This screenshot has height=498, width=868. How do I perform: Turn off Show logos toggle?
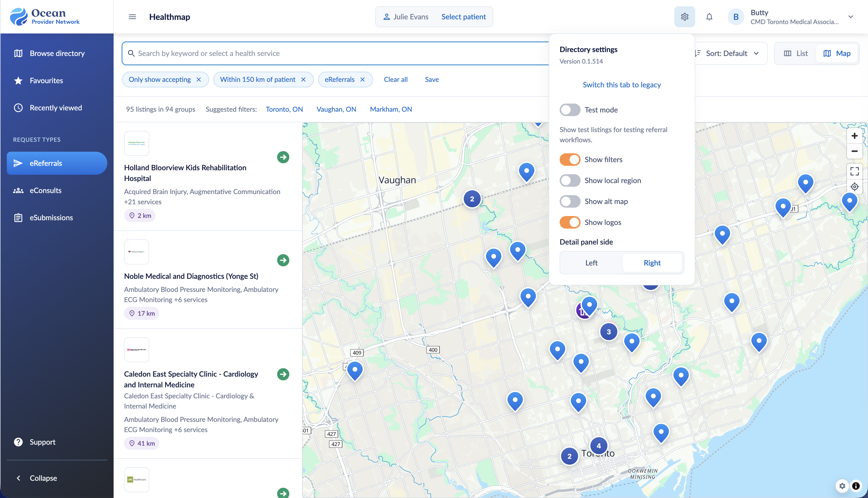[x=570, y=222]
